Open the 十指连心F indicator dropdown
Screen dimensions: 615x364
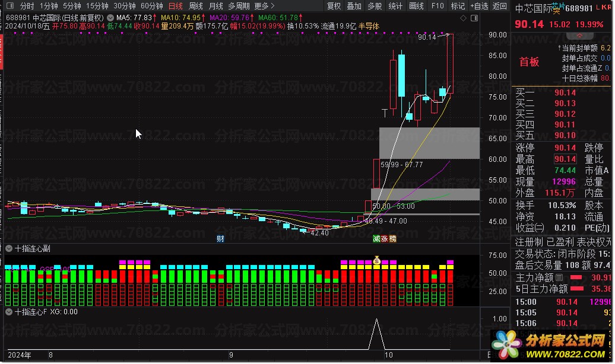[x=9, y=312]
